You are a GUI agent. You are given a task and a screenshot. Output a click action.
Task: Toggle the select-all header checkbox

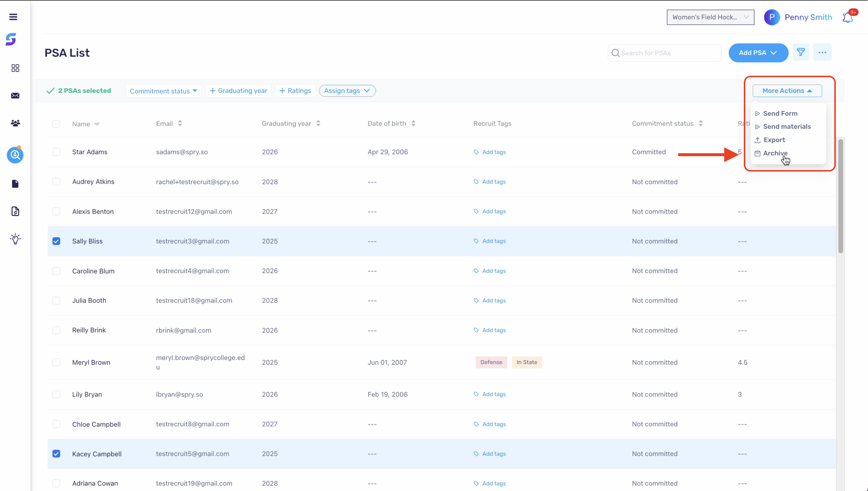coord(56,124)
